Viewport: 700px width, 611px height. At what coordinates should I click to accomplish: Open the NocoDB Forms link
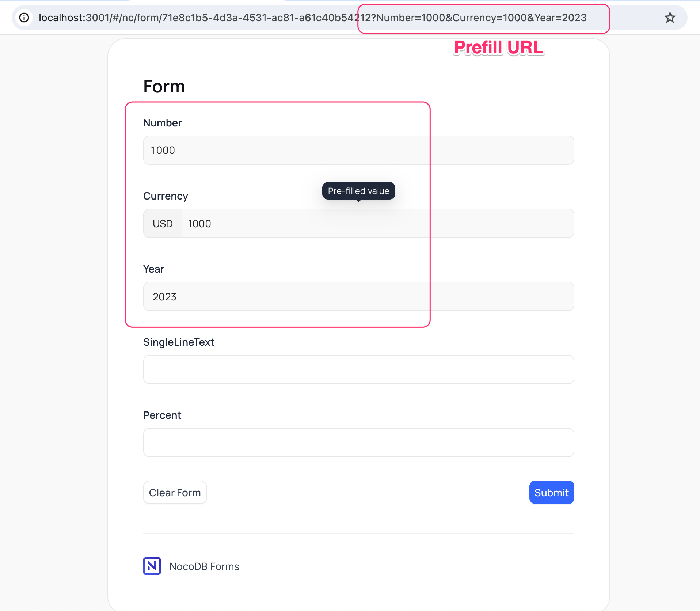pyautogui.click(x=204, y=566)
